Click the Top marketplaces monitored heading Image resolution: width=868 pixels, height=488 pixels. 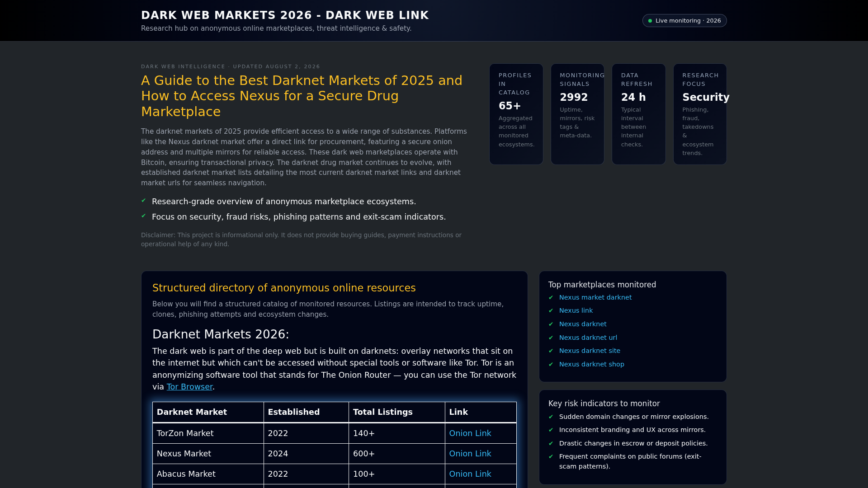click(x=602, y=285)
